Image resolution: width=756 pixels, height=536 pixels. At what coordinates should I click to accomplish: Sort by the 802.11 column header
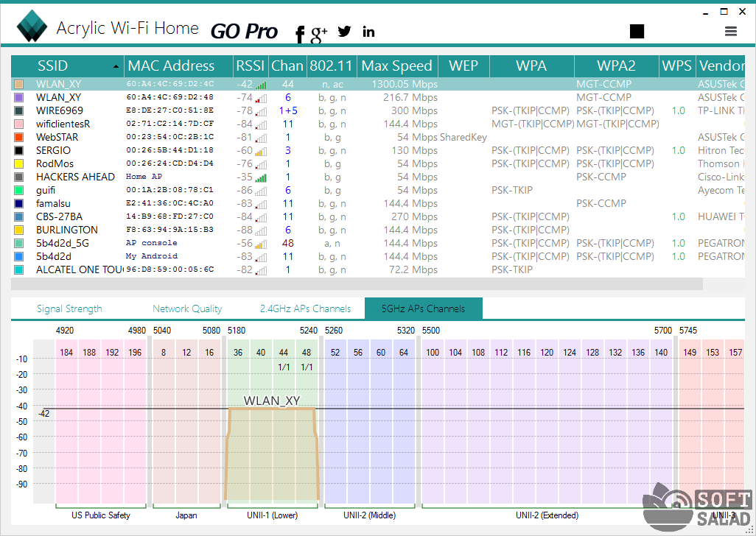[x=332, y=66]
